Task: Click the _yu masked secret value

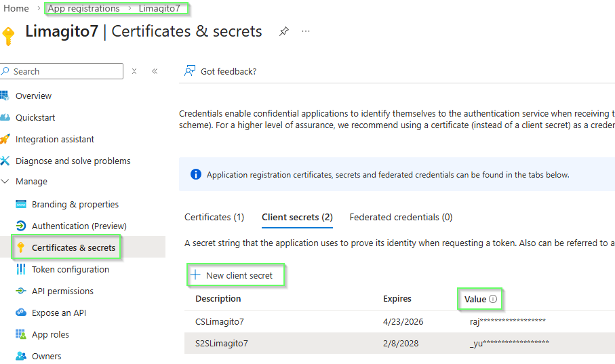Action: 509,343
